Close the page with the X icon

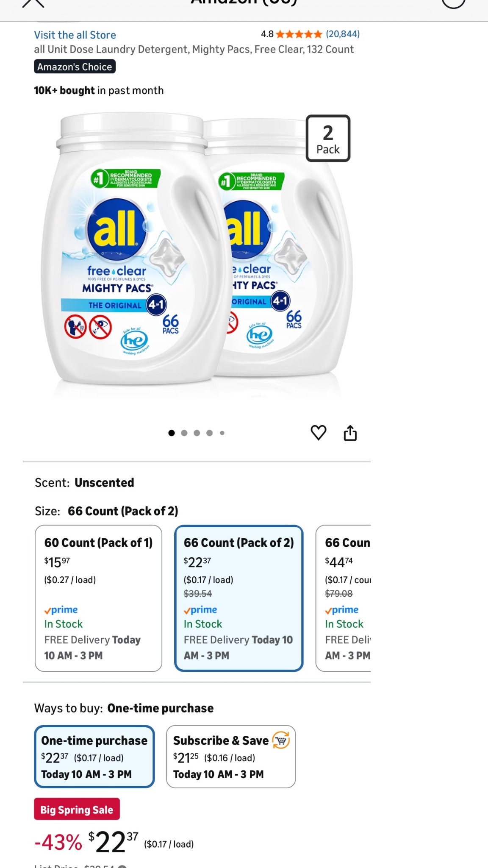coord(33,3)
